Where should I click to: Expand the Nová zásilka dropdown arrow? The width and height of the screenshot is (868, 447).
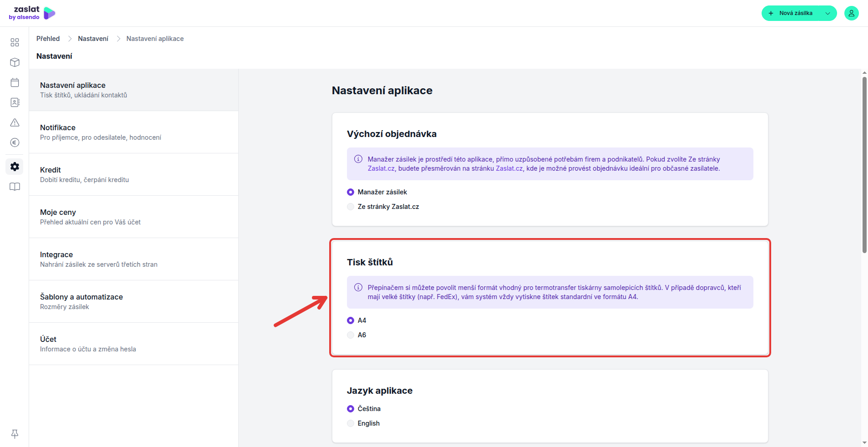tap(828, 13)
